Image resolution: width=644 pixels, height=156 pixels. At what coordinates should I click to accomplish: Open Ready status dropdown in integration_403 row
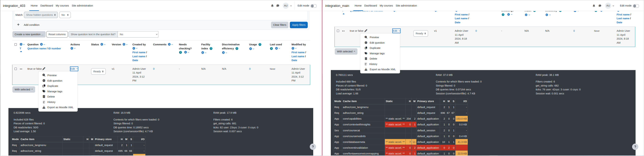[98, 71]
